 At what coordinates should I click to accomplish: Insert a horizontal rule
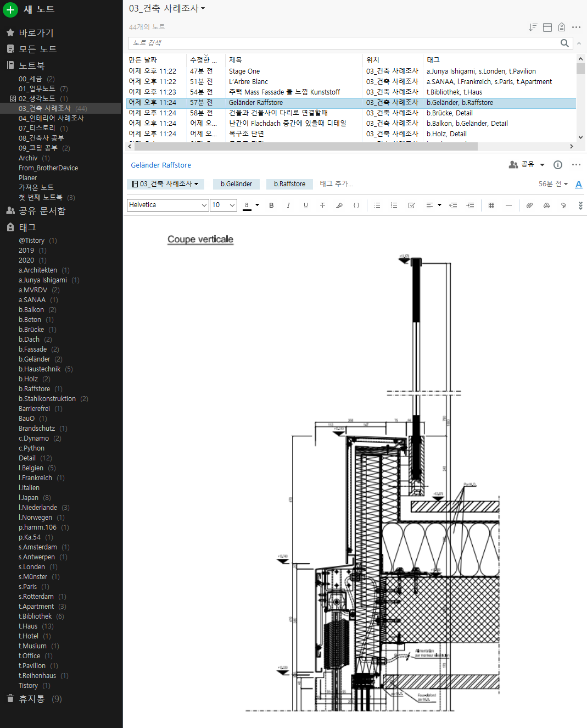click(508, 205)
